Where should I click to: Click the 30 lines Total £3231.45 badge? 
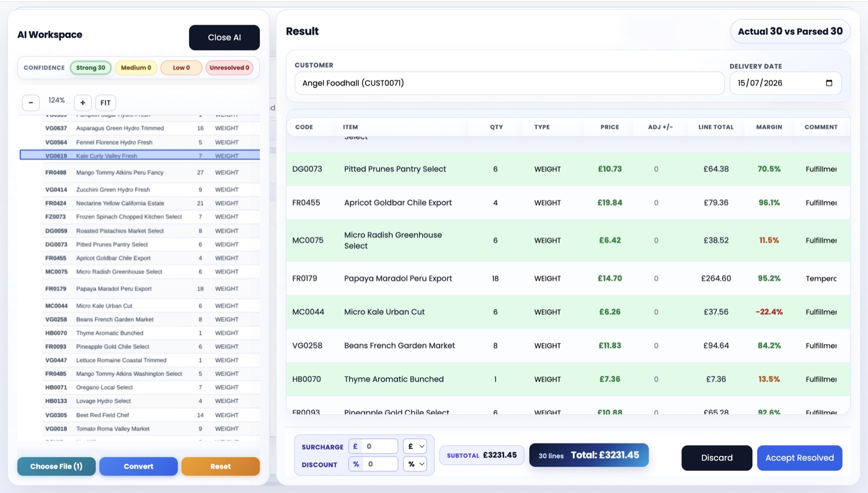[588, 455]
